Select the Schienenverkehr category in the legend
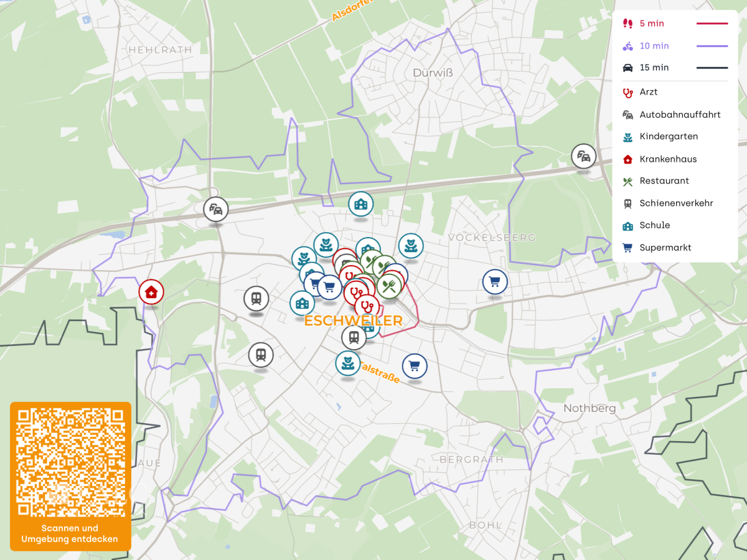Viewport: 747px width, 560px height. point(675,203)
